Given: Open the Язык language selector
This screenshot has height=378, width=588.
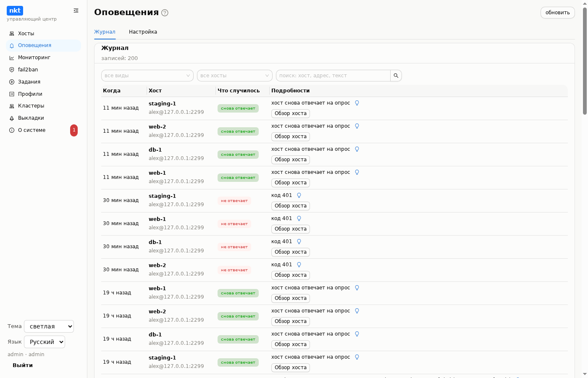Looking at the screenshot, I should pyautogui.click(x=45, y=342).
